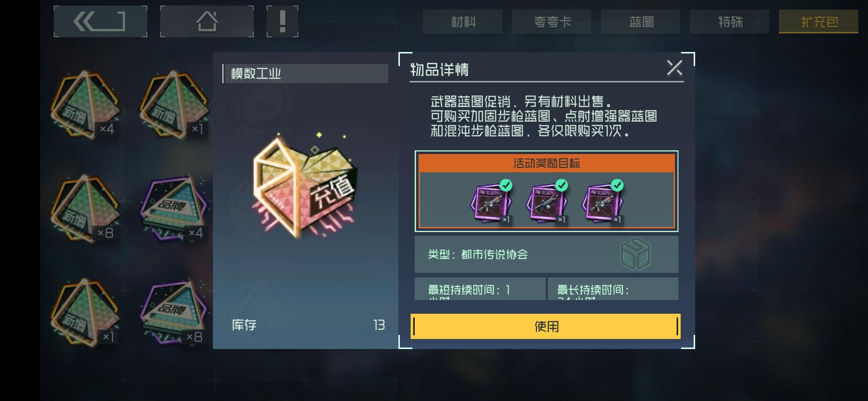
Task: Select the top-row 新增 pack with ×1 count
Action: (x=174, y=105)
